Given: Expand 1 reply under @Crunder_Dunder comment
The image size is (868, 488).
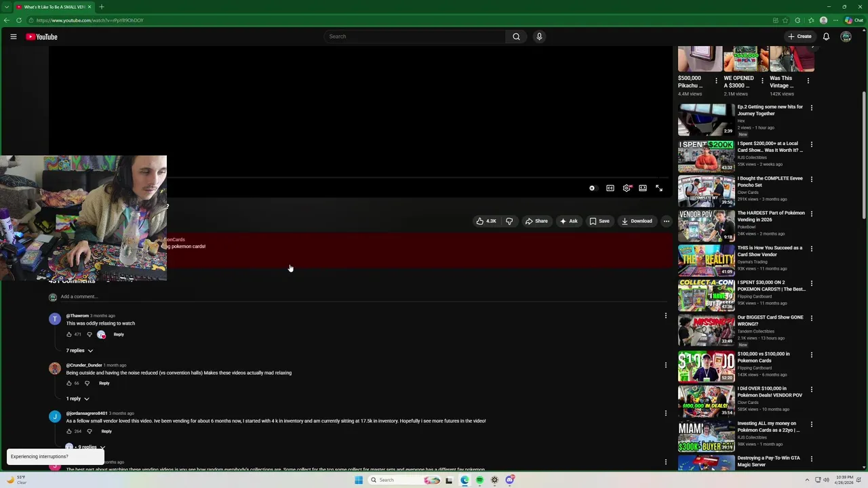Looking at the screenshot, I should 77,399.
